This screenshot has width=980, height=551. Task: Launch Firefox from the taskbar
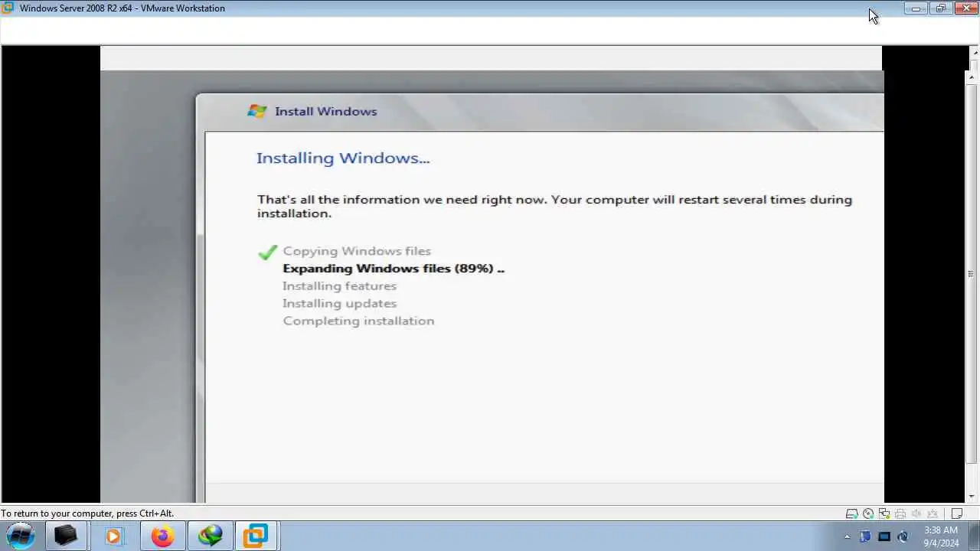(162, 536)
